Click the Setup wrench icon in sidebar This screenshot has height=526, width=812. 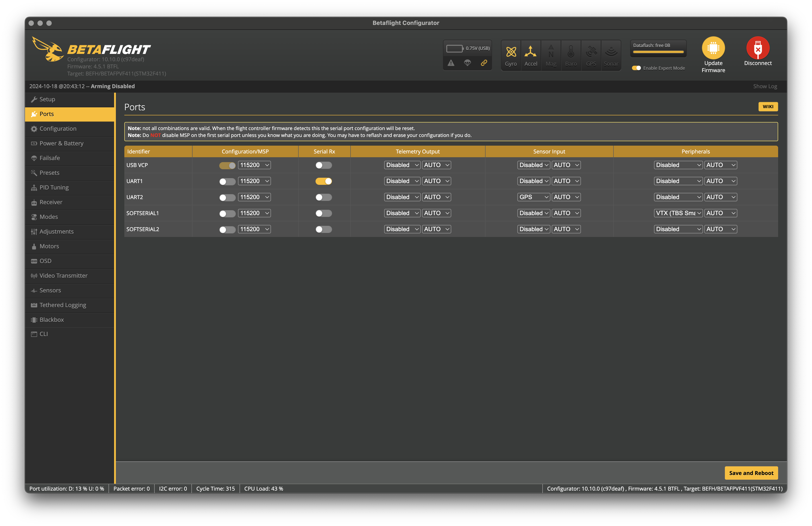pos(34,99)
